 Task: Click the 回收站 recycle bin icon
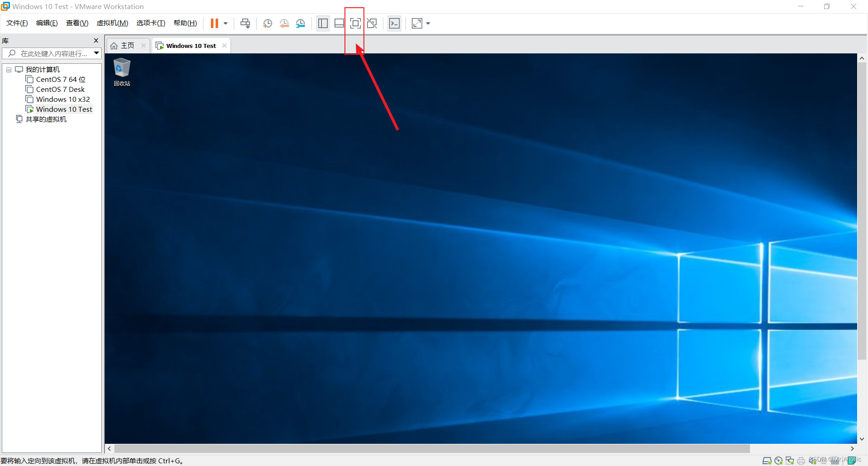point(122,72)
